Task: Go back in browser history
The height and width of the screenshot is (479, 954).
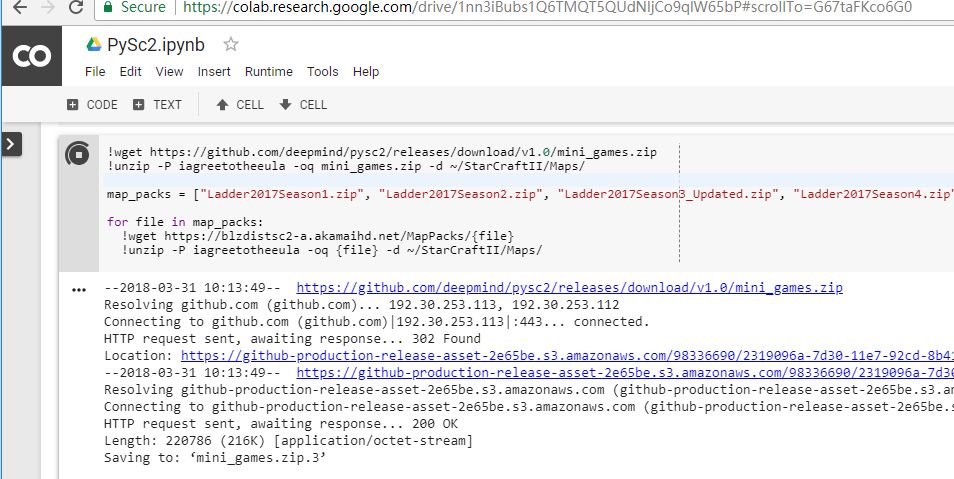Action: pos(20,8)
